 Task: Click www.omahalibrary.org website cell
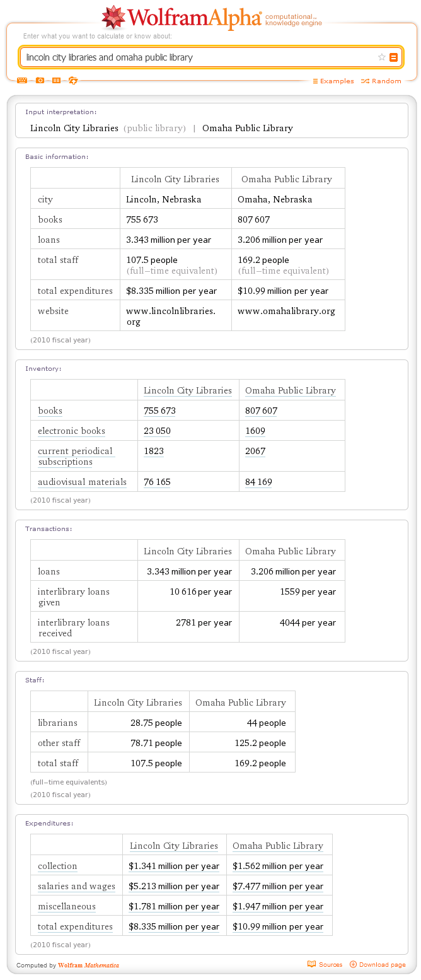coord(286,311)
